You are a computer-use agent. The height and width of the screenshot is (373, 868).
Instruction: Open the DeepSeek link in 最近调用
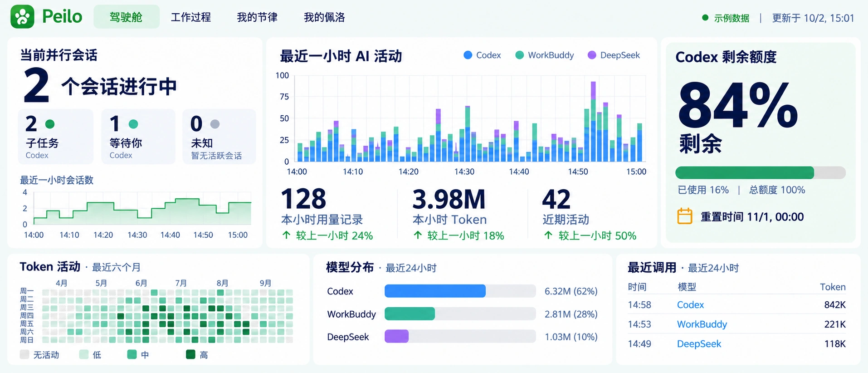coord(699,344)
